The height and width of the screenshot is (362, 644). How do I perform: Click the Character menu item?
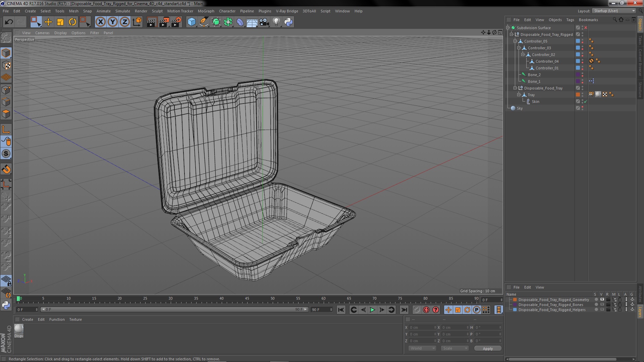tap(228, 11)
